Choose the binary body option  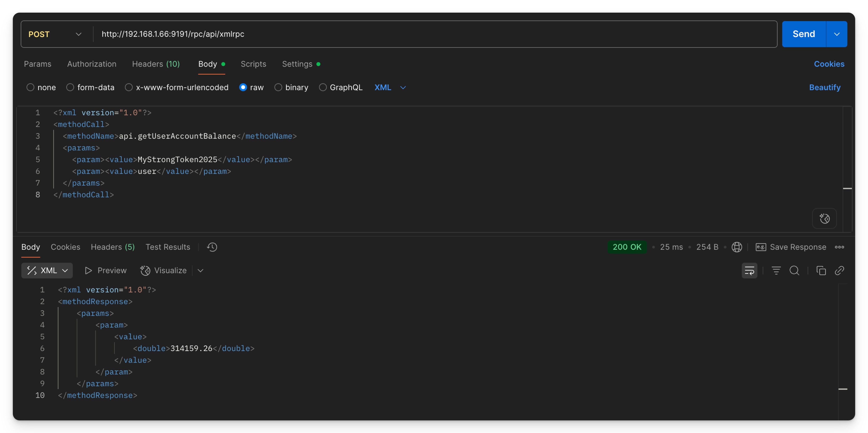(278, 88)
